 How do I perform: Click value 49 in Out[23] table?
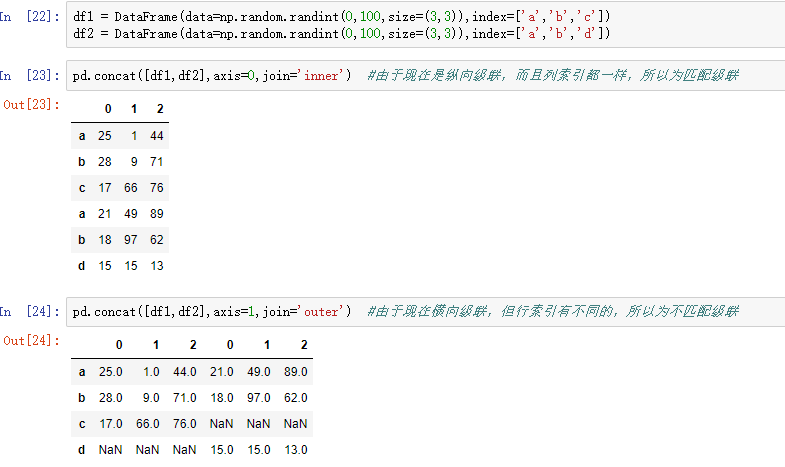pos(131,214)
